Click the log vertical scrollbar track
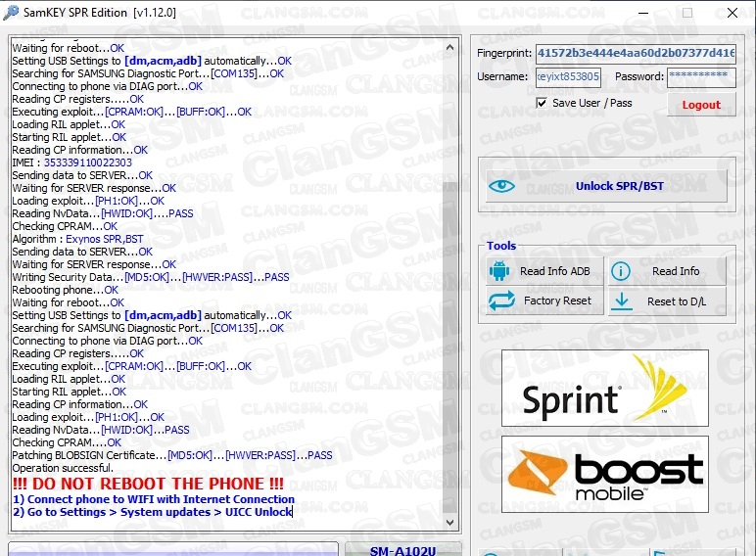This screenshot has height=556, width=756. coord(449,284)
